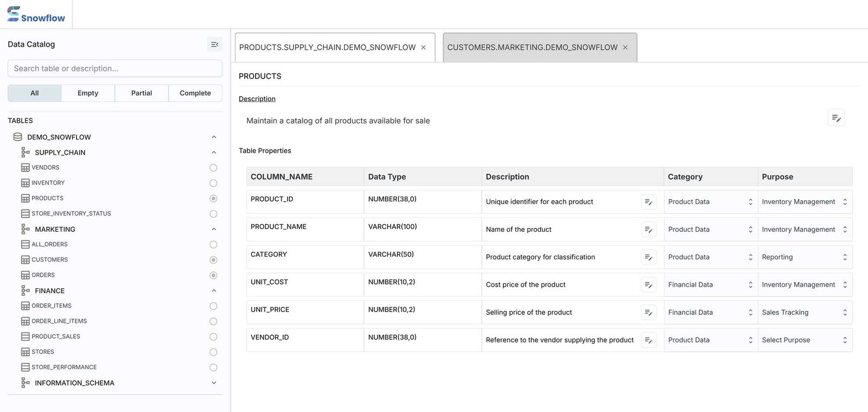Select the status radio next to VENDORS table

coord(213,168)
